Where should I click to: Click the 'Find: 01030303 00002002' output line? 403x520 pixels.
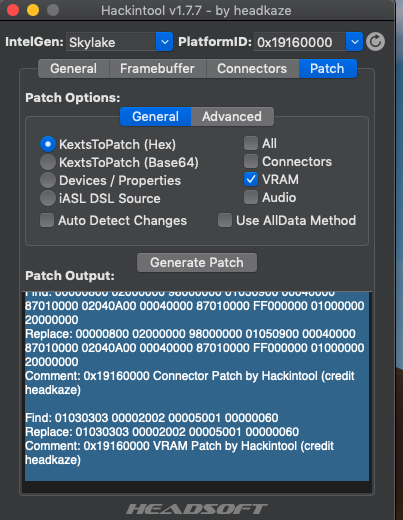[x=152, y=418]
